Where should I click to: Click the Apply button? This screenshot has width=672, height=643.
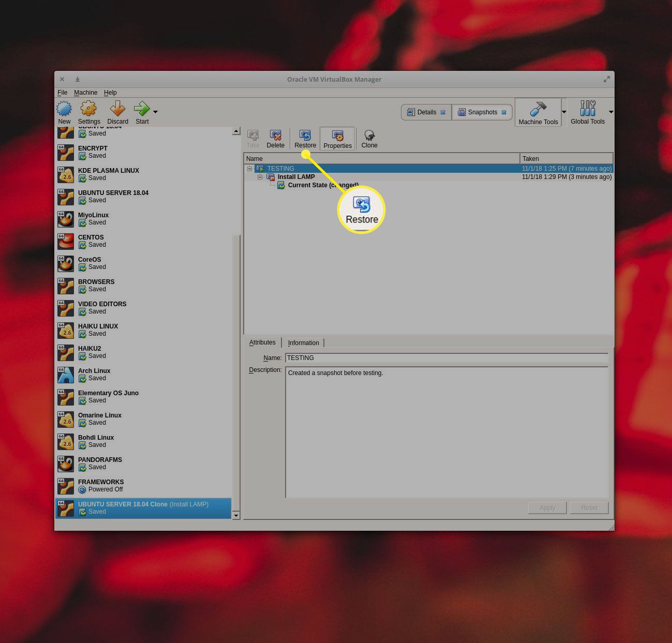547,508
